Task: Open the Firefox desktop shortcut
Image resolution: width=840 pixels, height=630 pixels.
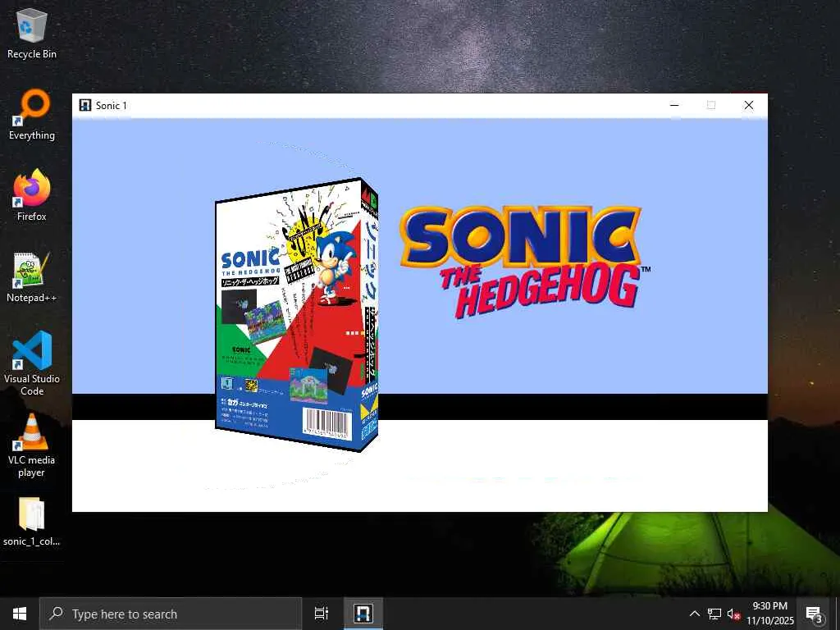Action: (32, 195)
